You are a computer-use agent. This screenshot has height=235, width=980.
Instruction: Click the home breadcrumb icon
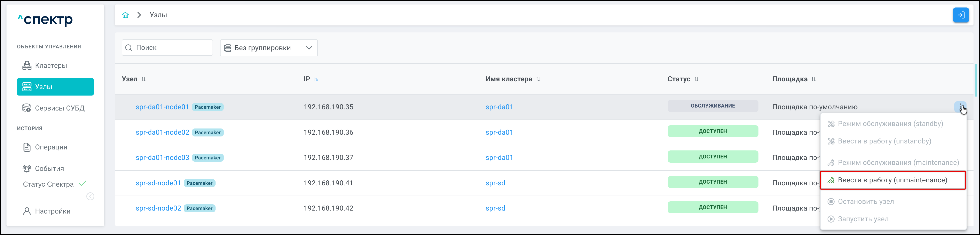(125, 15)
